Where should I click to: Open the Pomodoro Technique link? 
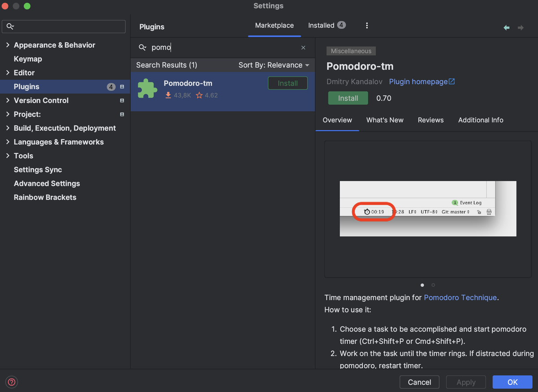pos(460,297)
